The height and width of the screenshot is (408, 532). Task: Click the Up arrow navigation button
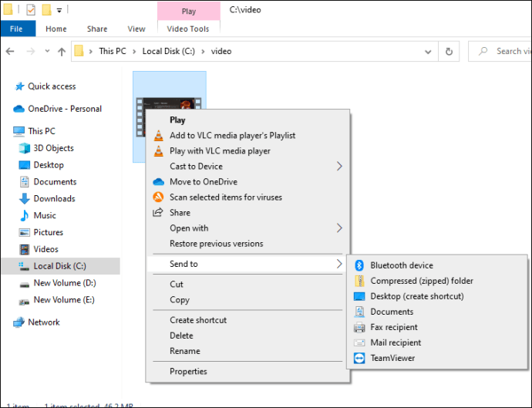tap(61, 52)
